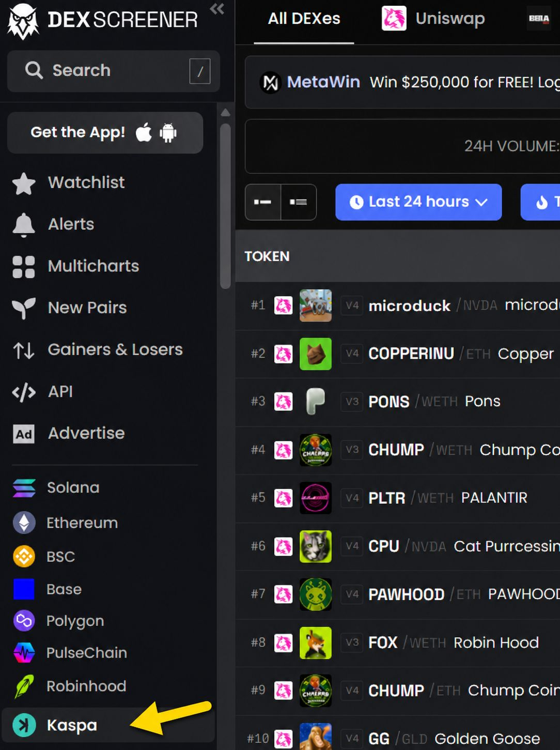
Task: Select the BELA tab icon
Action: point(539,19)
